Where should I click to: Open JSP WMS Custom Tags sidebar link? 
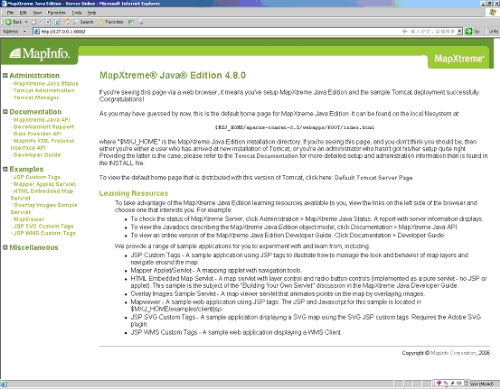click(44, 233)
